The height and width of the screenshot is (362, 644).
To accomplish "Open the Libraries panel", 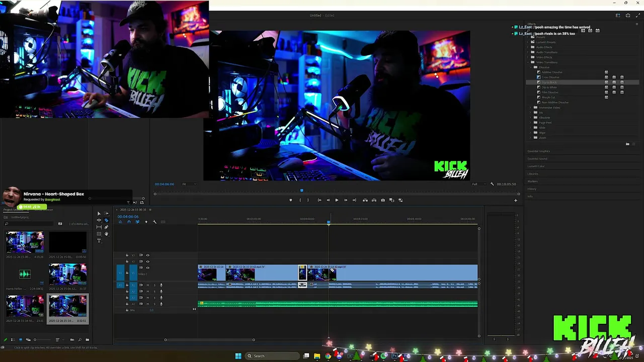I will (533, 174).
